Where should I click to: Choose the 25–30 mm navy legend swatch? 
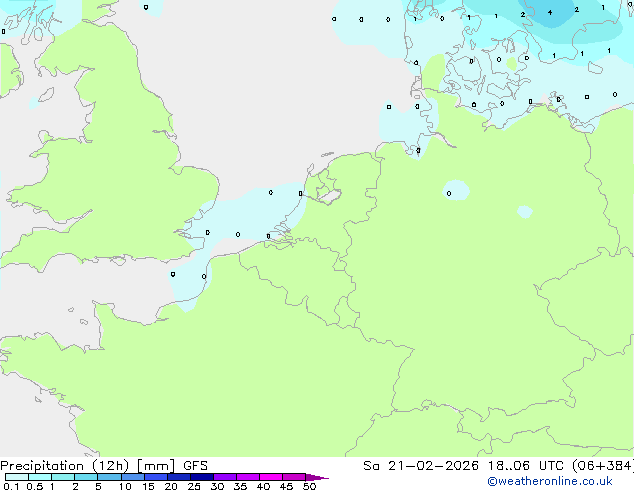point(202,477)
